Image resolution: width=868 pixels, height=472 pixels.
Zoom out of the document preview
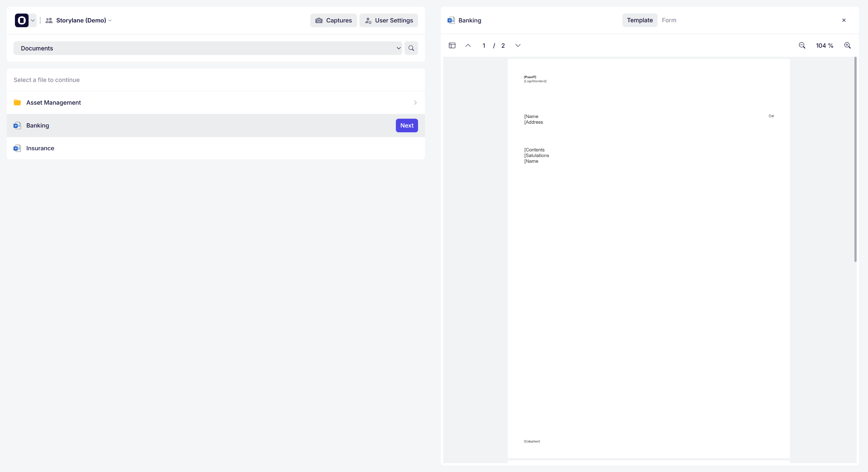pyautogui.click(x=802, y=45)
